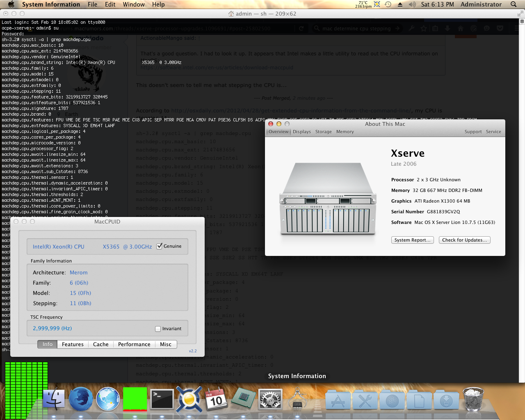
Task: Open the Time Machine status menu
Action: coord(388,5)
